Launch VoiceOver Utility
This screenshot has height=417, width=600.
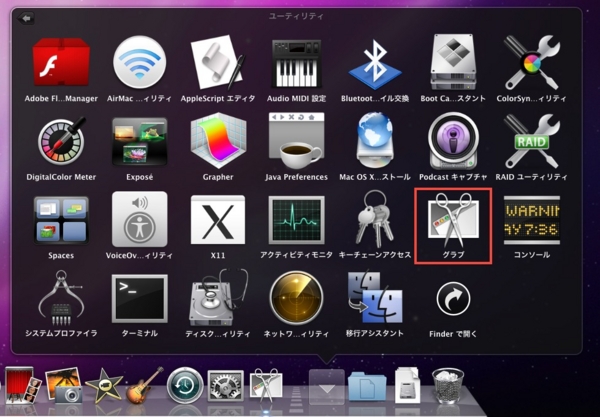pyautogui.click(x=140, y=219)
